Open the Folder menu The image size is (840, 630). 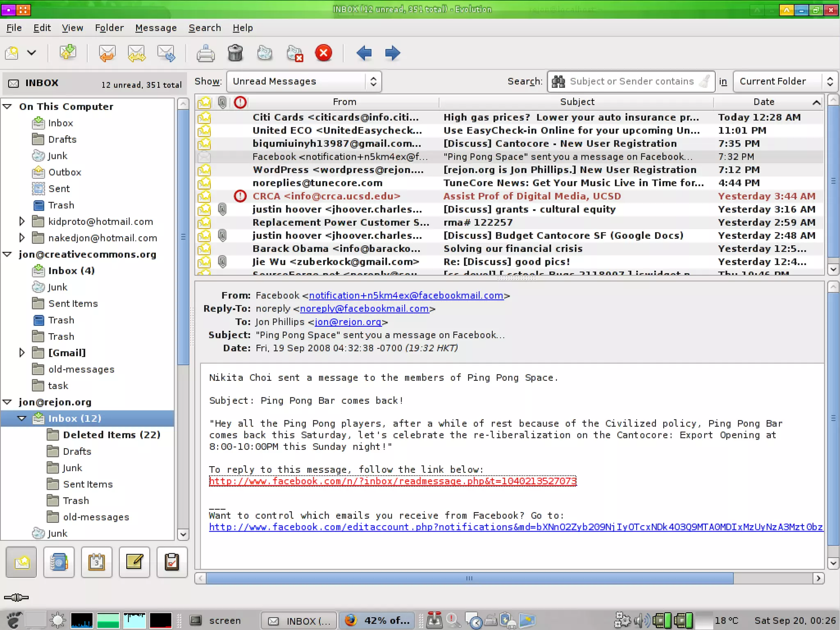tap(109, 28)
